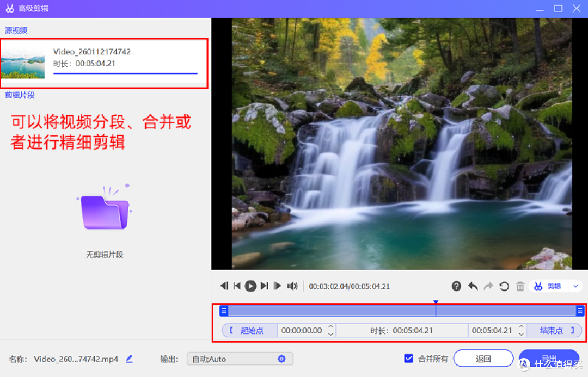The image size is (588, 377).
Task: Play the waterfall video
Action: (250, 286)
